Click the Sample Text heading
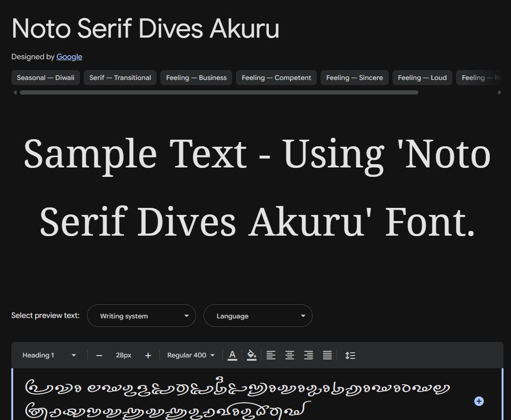Image resolution: width=511 pixels, height=420 pixels. pyautogui.click(x=257, y=187)
